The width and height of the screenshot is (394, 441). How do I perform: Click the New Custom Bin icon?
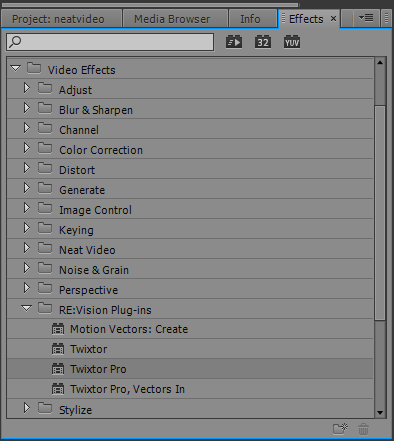point(340,429)
